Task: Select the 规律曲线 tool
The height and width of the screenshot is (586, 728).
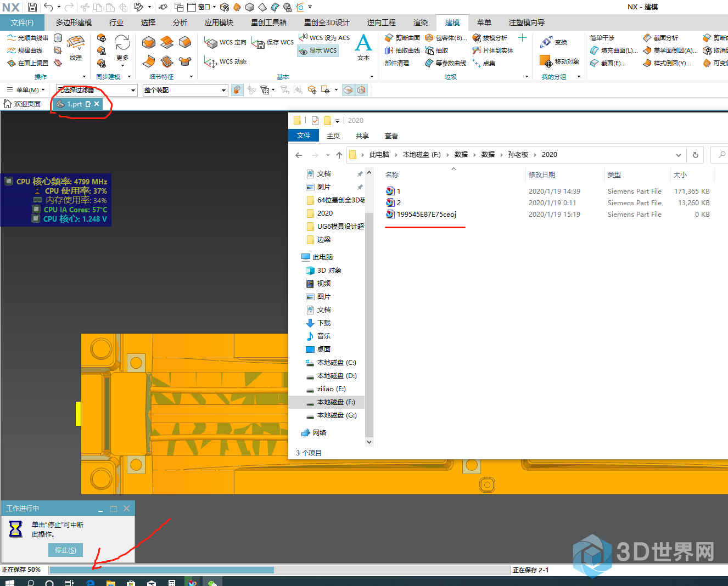Action: [x=25, y=50]
